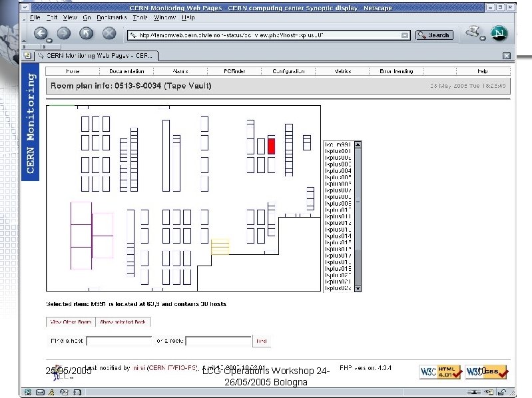Select the red highlighted rack on room plan
The image size is (532, 398).
272,146
